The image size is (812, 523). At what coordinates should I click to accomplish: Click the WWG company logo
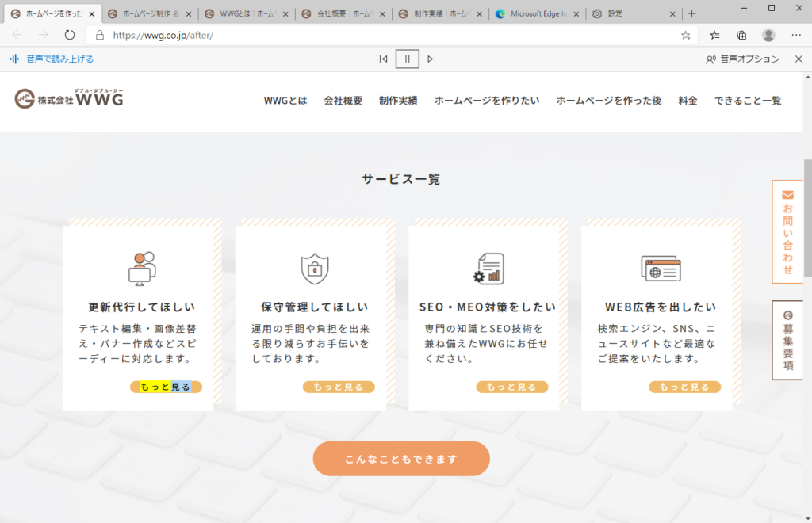pos(69,98)
